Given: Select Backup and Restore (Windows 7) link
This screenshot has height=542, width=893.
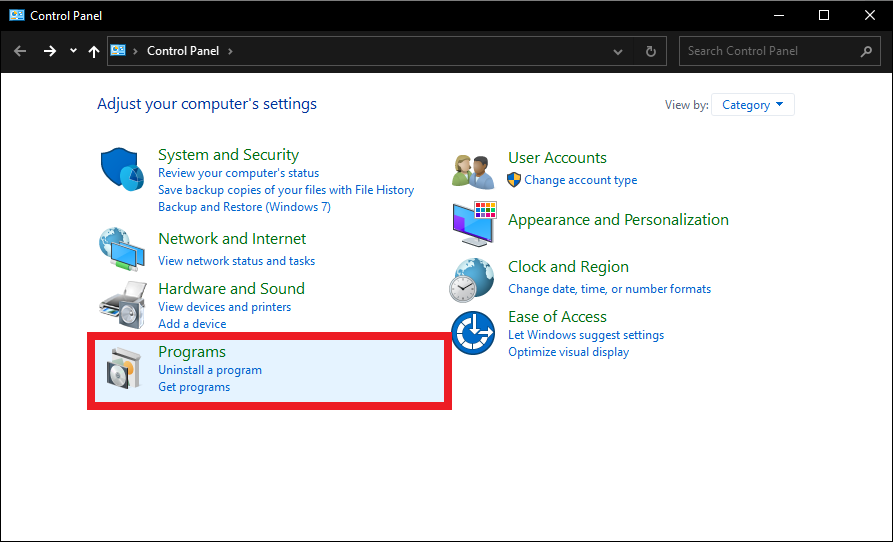Looking at the screenshot, I should click(x=244, y=207).
